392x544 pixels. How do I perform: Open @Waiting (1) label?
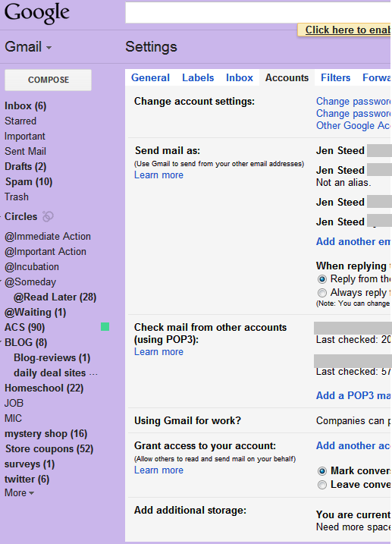[36, 313]
